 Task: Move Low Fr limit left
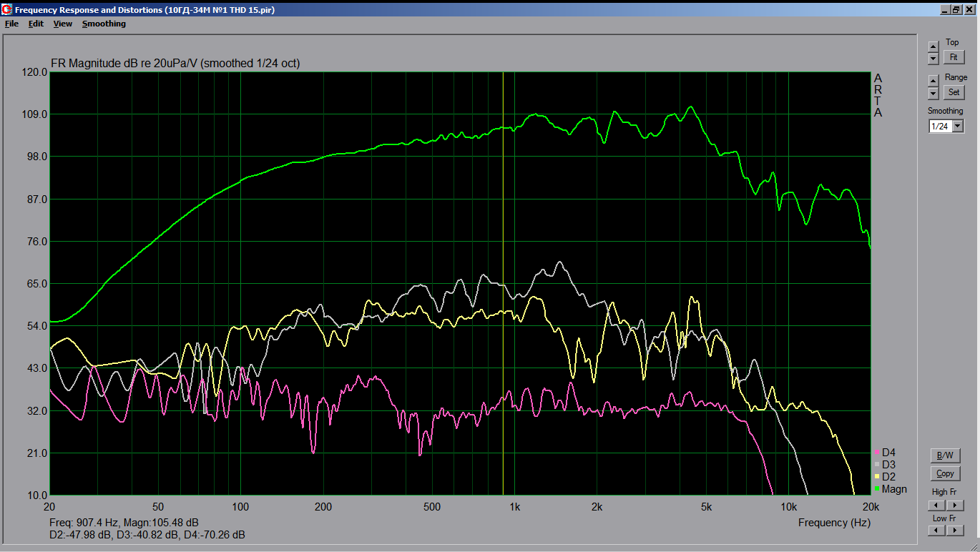(936, 531)
